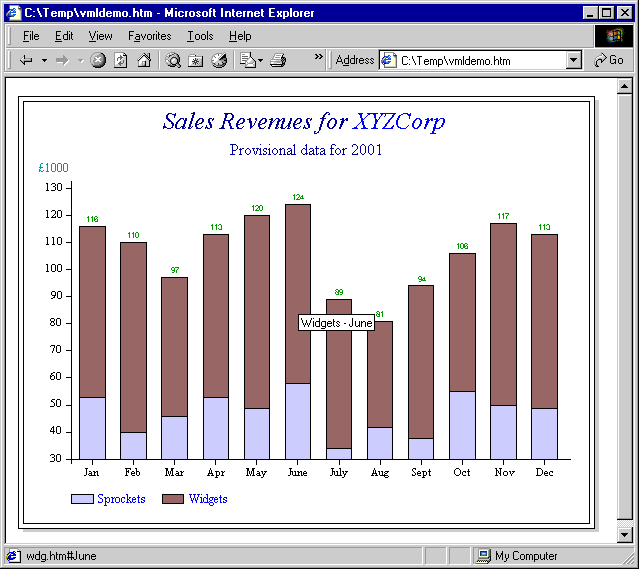The image size is (639, 569).
Task: Click the Widgets segment of the Dec bar
Action: pyautogui.click(x=544, y=321)
